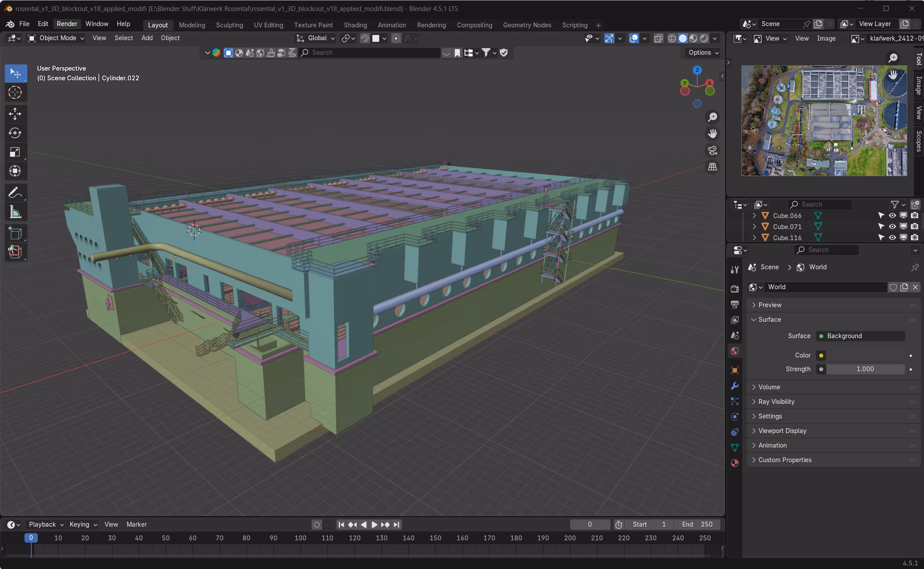Click the World Strength slider
This screenshot has width=924, height=569.
pyautogui.click(x=864, y=369)
